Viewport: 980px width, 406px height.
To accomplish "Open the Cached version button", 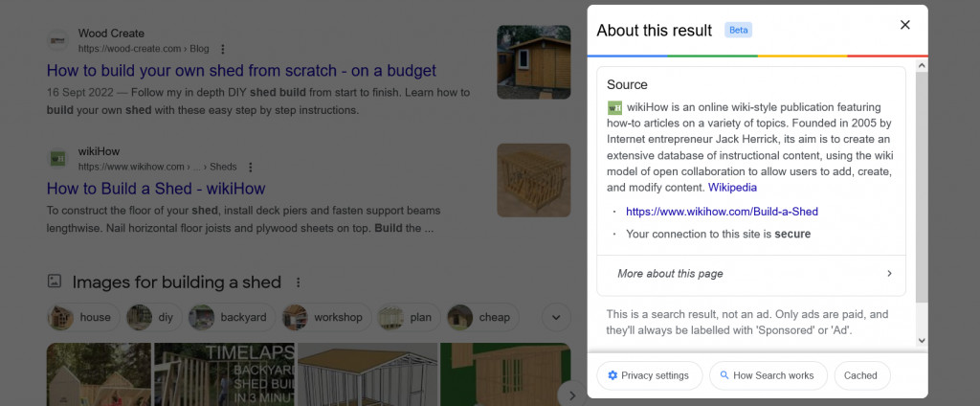I will click(x=862, y=375).
